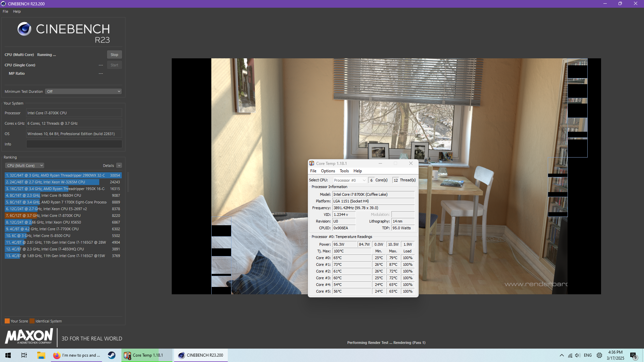Select ranking row Intel Core i7-7700K
This screenshot has width=644, height=362.
[63, 229]
